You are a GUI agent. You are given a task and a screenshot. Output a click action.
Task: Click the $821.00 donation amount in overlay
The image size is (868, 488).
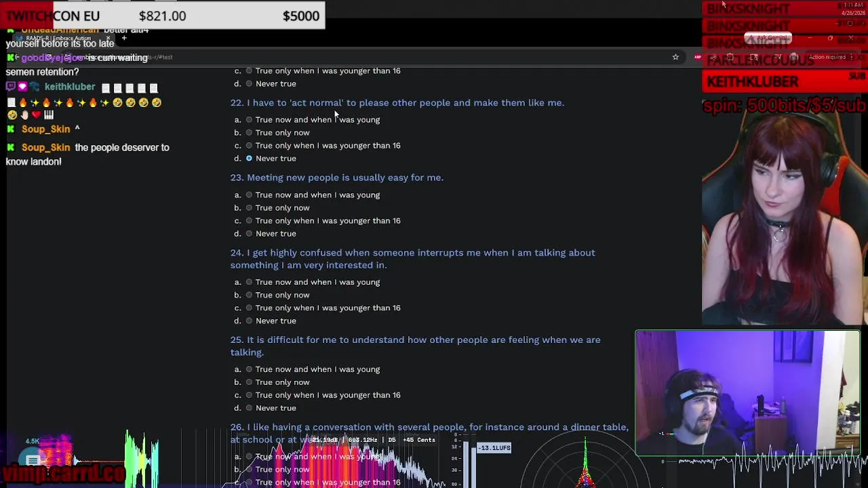(162, 16)
